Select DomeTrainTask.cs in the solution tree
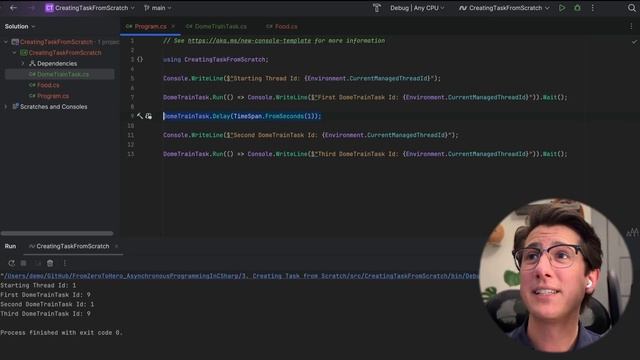This screenshot has width=640, height=360. (x=59, y=74)
